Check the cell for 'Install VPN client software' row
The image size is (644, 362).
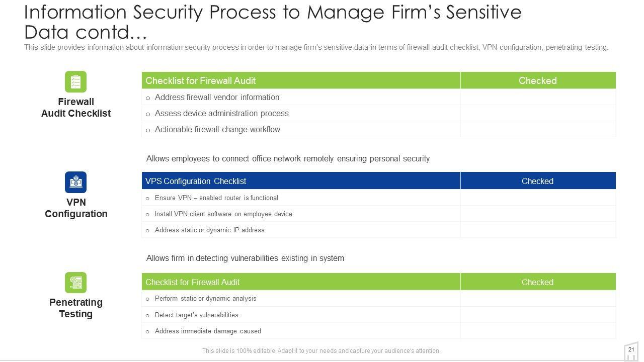click(x=537, y=214)
